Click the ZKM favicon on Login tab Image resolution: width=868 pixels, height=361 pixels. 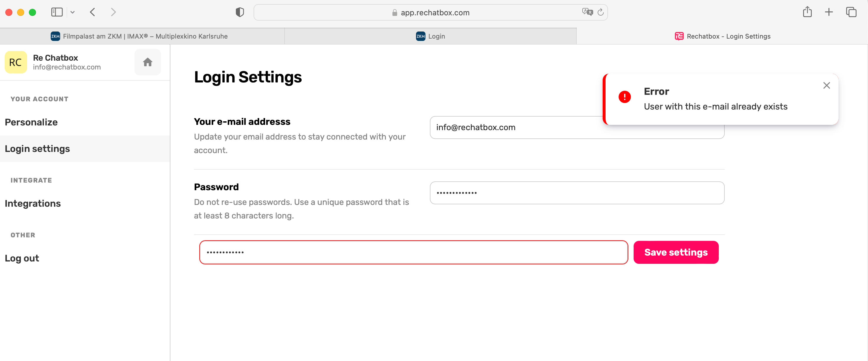click(x=420, y=36)
